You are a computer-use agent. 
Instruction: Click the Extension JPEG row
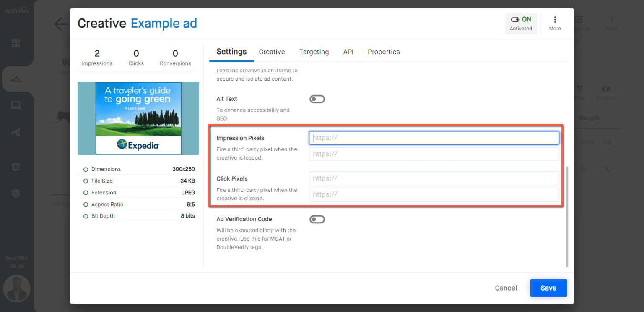coord(138,193)
